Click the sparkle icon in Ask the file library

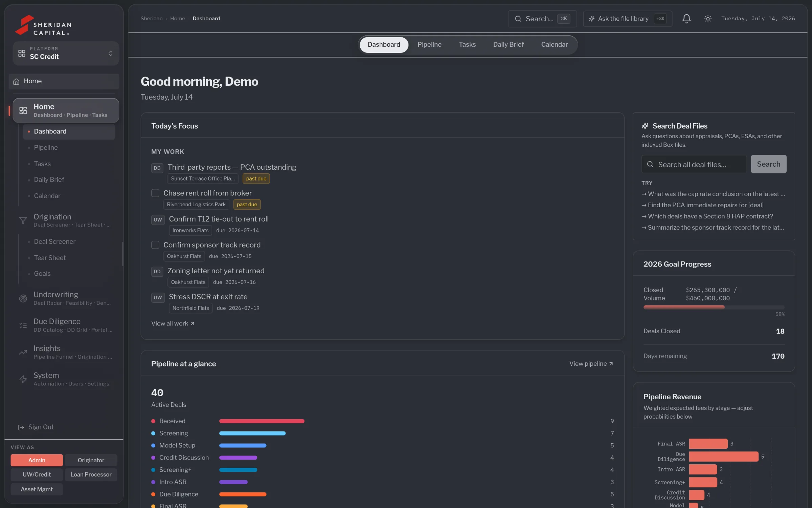coord(592,19)
